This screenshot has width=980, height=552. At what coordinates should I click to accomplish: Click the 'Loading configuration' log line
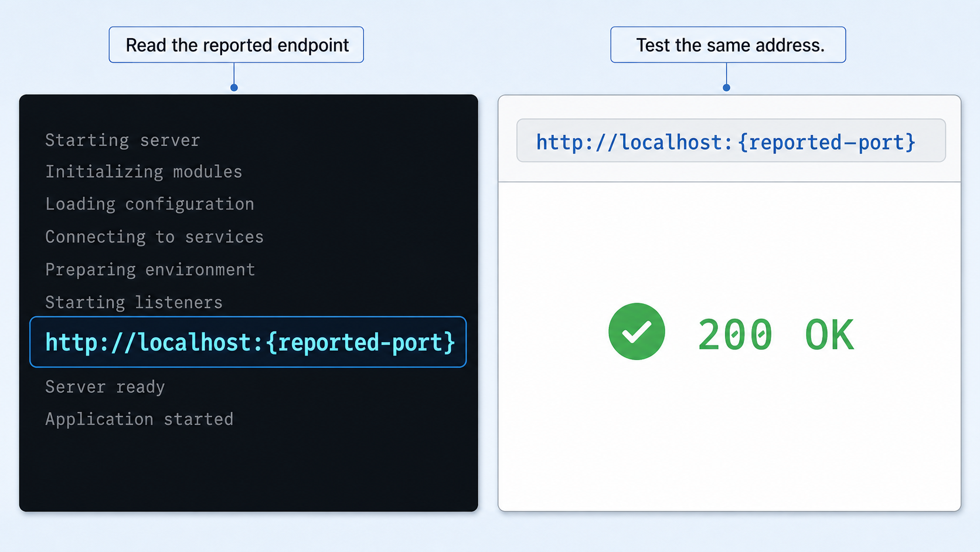pos(149,204)
